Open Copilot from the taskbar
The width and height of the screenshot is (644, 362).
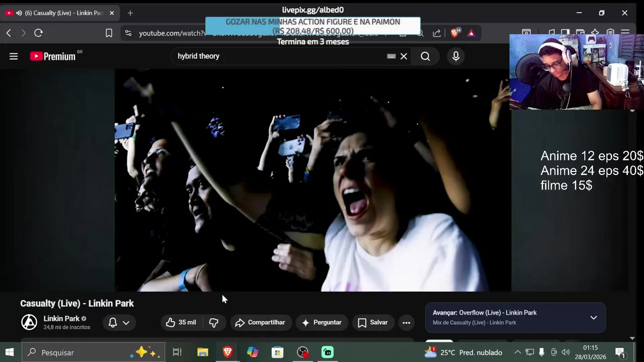(253, 352)
